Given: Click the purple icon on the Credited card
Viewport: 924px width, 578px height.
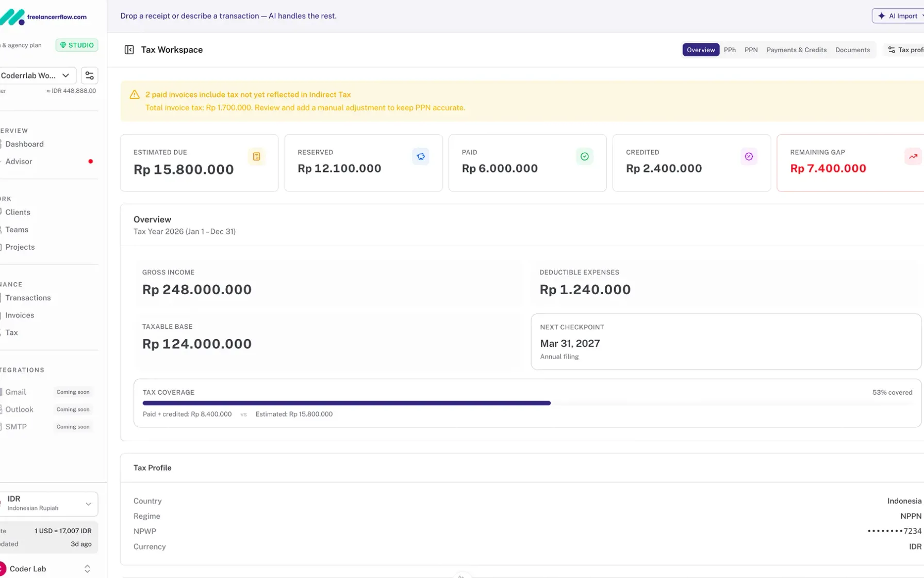Looking at the screenshot, I should click(x=749, y=156).
